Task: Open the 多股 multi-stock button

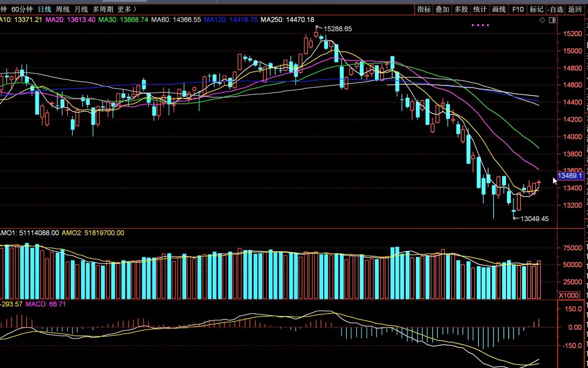Action: click(x=461, y=9)
